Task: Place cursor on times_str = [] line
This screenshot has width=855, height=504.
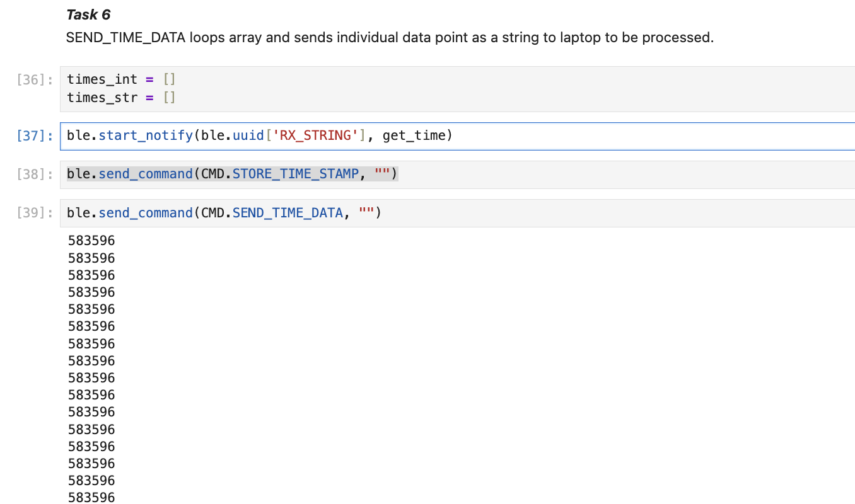Action: [x=120, y=98]
